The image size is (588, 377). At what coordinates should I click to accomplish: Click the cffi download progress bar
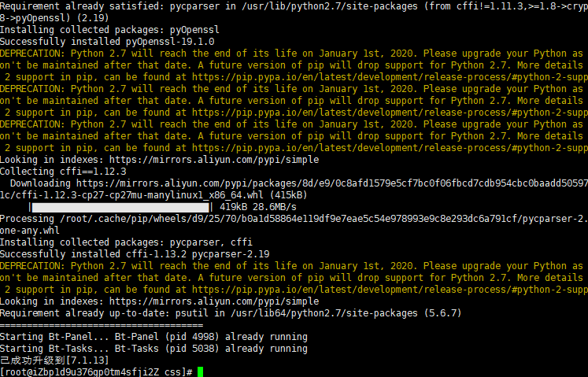coord(120,207)
